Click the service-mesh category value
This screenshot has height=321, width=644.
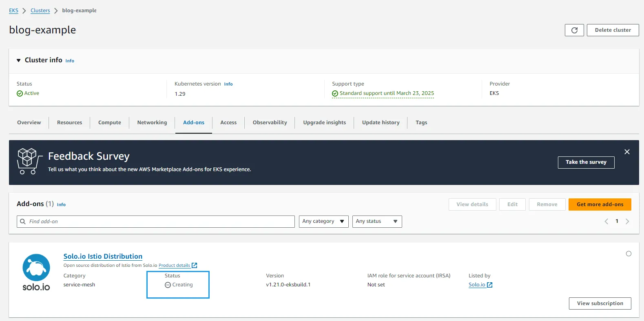point(79,285)
